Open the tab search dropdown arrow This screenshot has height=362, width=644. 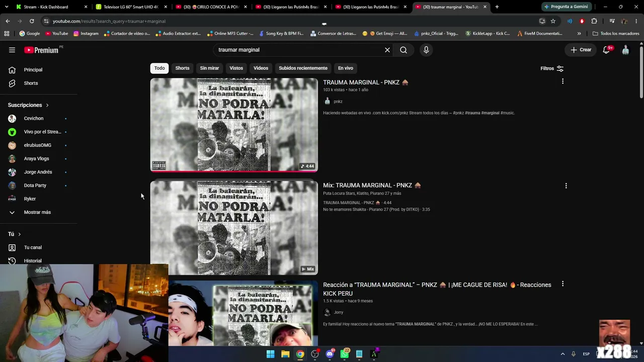tap(7, 7)
